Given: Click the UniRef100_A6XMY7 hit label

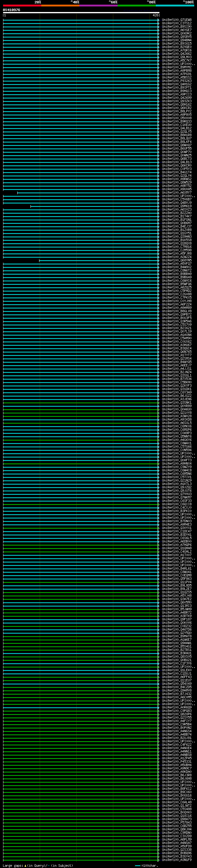Looking at the screenshot, I should [176, 193].
